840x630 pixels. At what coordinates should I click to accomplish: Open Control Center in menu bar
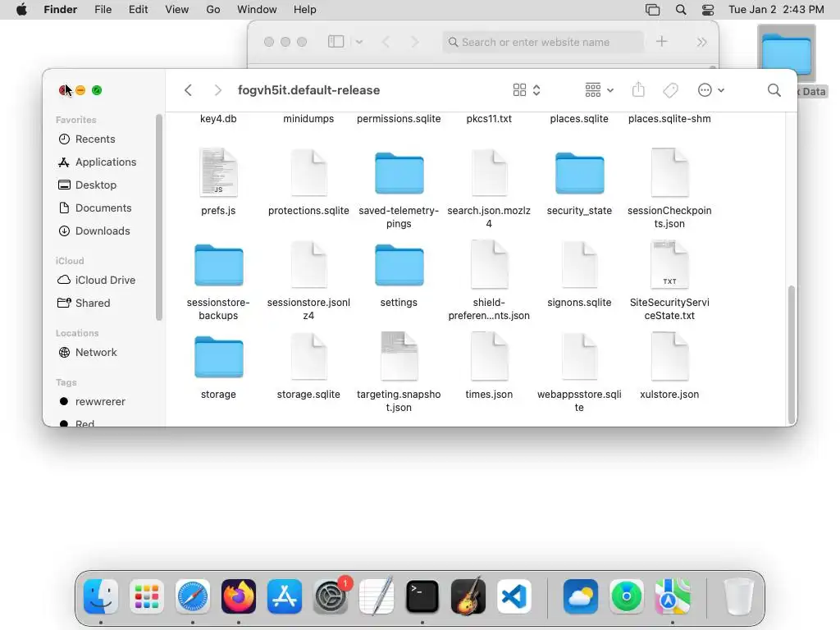click(708, 10)
